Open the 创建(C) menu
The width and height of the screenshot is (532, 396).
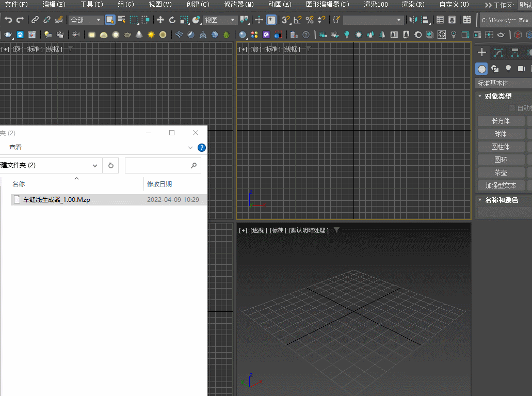(198, 5)
